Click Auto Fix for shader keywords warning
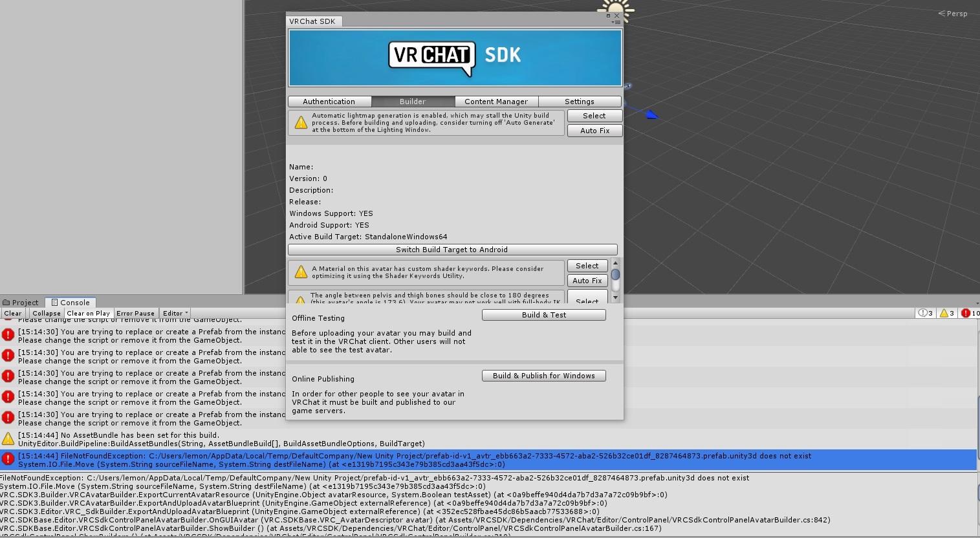Screen dimensions: 980x538 (x=587, y=281)
